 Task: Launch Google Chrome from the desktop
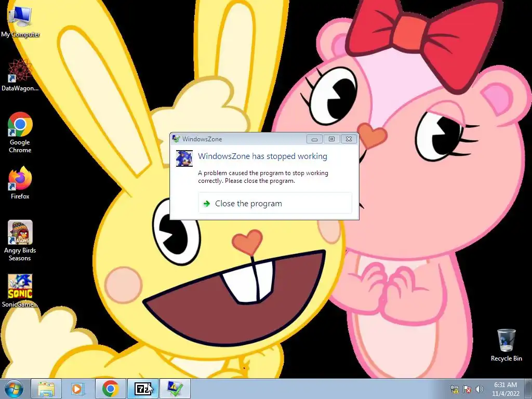pos(20,132)
